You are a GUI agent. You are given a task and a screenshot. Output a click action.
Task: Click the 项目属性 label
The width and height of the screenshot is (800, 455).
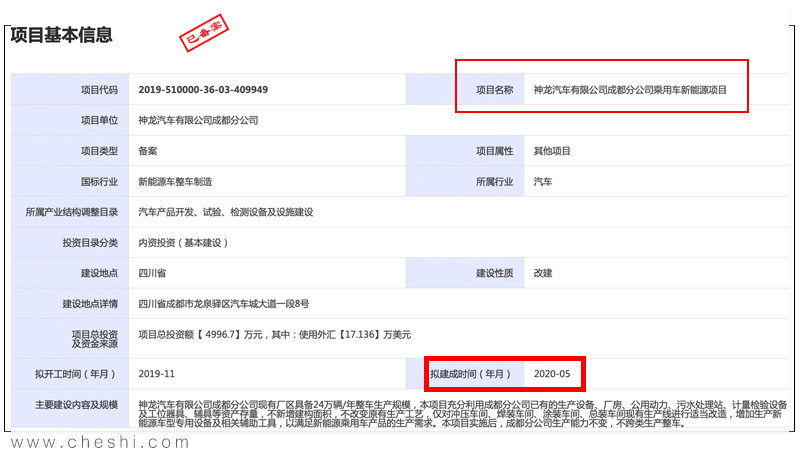pos(494,151)
